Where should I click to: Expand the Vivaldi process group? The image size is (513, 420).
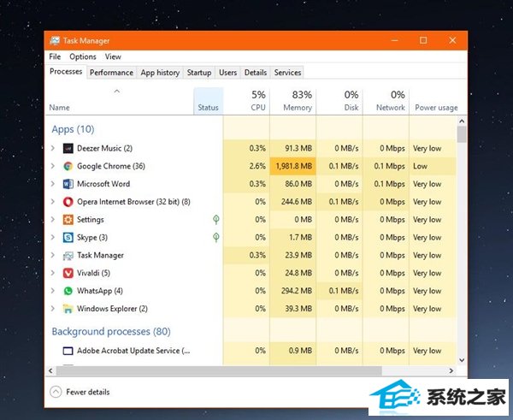click(x=53, y=273)
